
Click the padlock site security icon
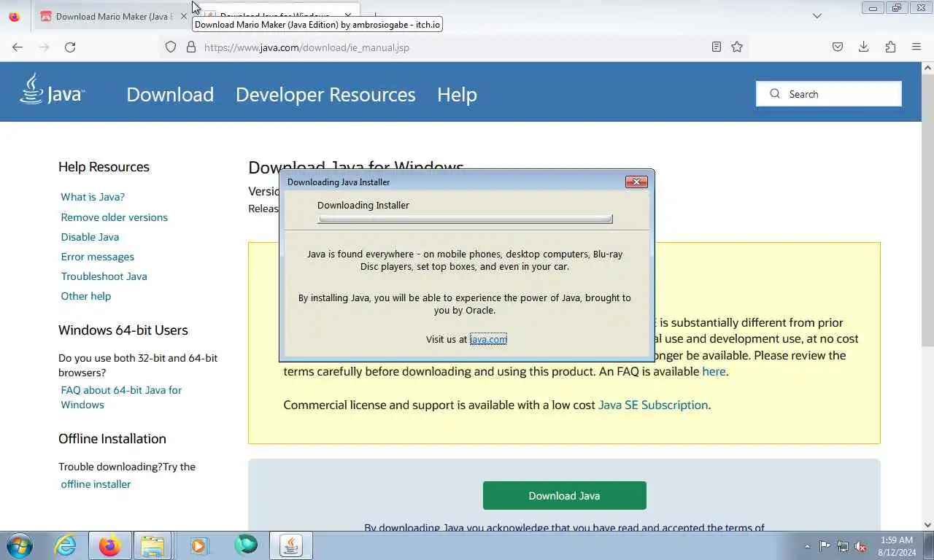(191, 47)
